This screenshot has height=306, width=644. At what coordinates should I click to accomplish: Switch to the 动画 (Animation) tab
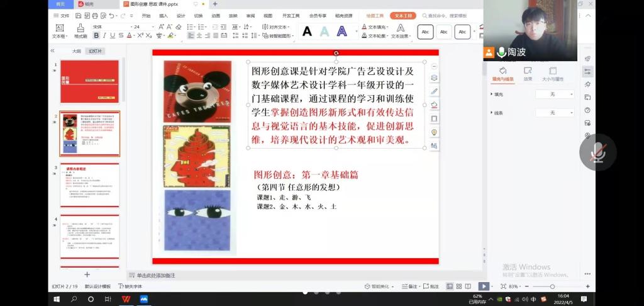[216, 16]
